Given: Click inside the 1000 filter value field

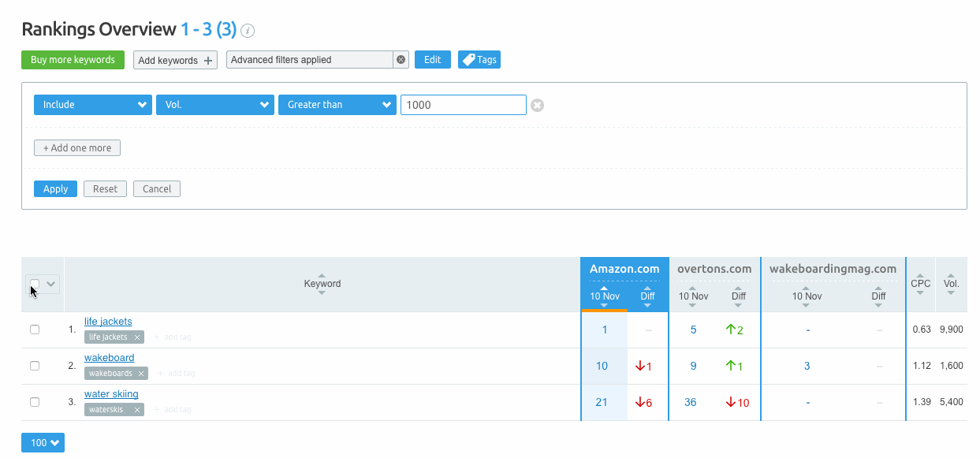Looking at the screenshot, I should click(463, 104).
